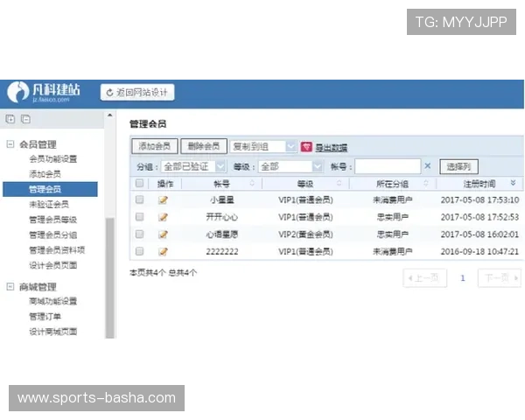Viewport: 525px width, 420px height.
Task: Check the box for member 小星星
Action: pyautogui.click(x=140, y=199)
